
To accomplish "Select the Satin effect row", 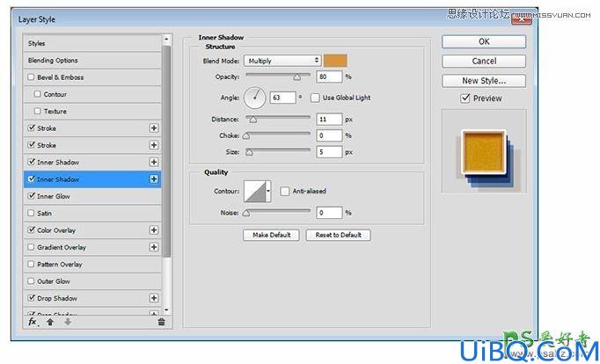I will click(91, 213).
